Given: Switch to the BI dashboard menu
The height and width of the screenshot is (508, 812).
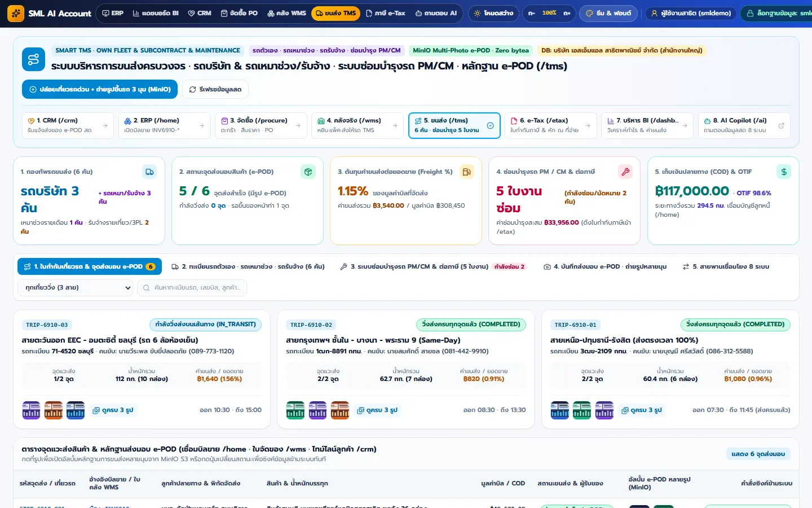Looking at the screenshot, I should coord(156,13).
